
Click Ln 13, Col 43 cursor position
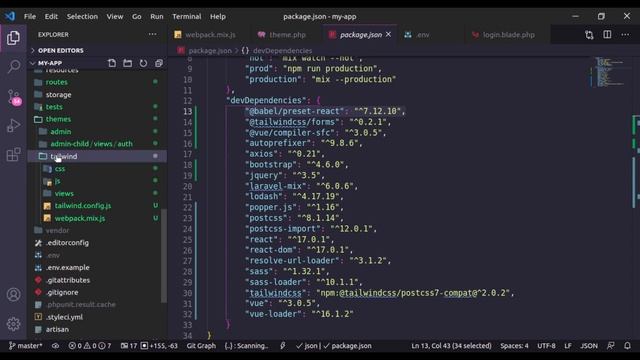click(x=451, y=346)
